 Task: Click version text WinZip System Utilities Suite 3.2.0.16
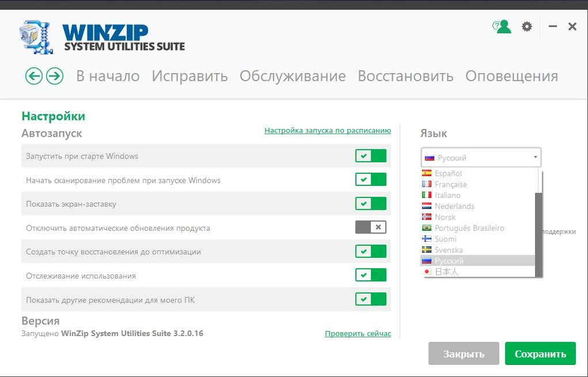tap(132, 333)
